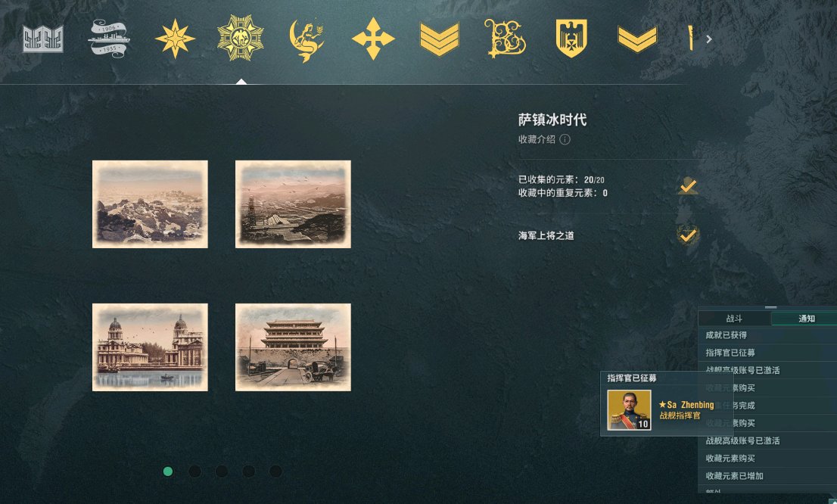
Task: Open the eagle shield emblem collection
Action: (x=571, y=39)
